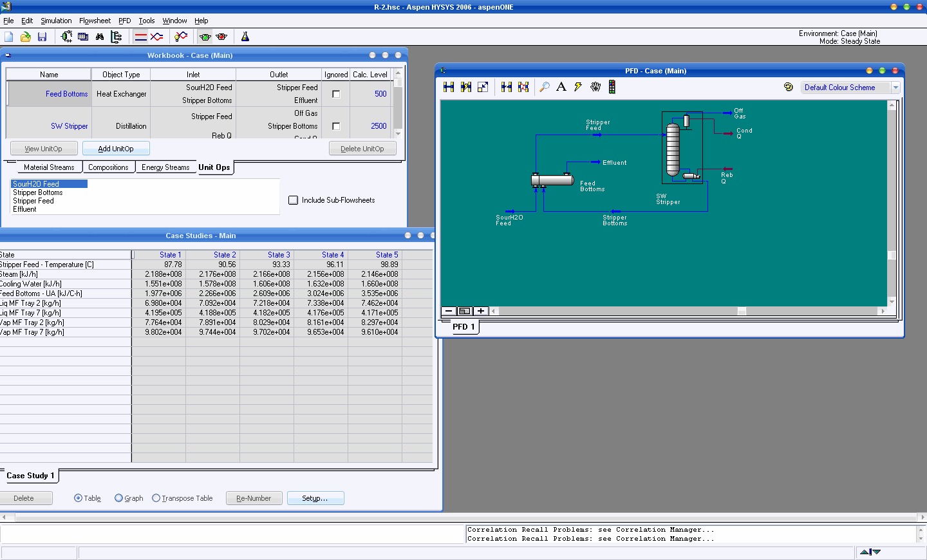Select the PFD 1 tab
Viewport: 927px width, 560px height.
point(464,327)
